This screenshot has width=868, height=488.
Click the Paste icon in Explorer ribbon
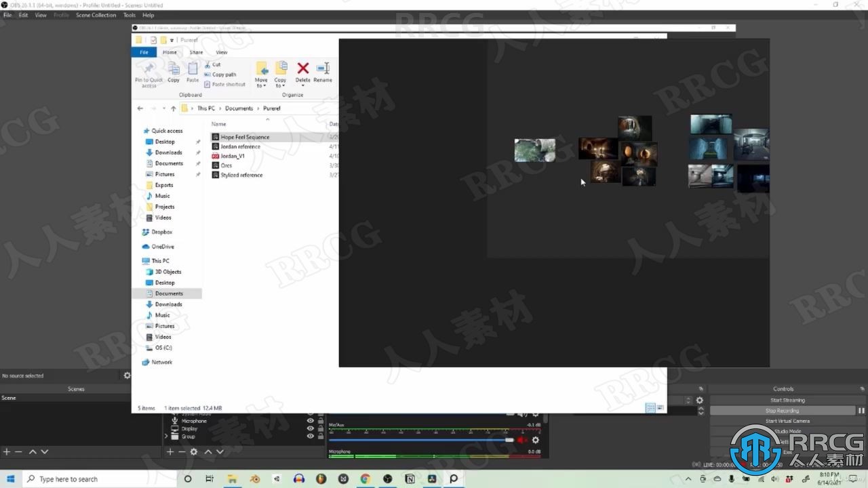tap(193, 68)
